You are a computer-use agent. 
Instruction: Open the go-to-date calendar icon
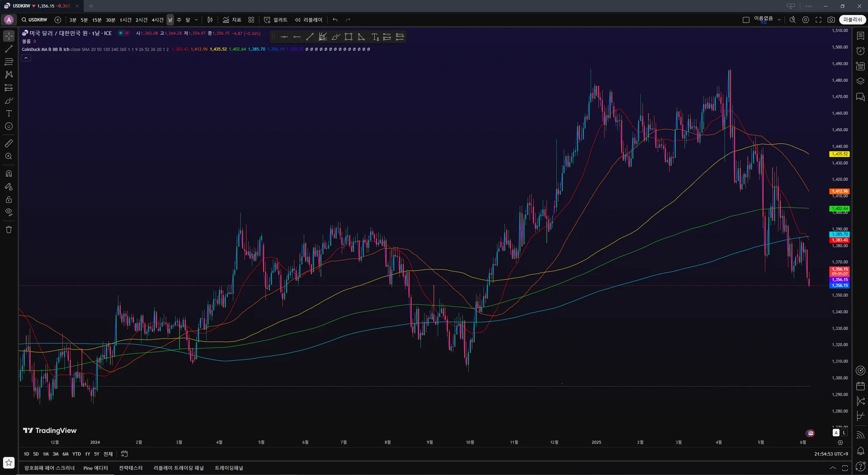124,454
